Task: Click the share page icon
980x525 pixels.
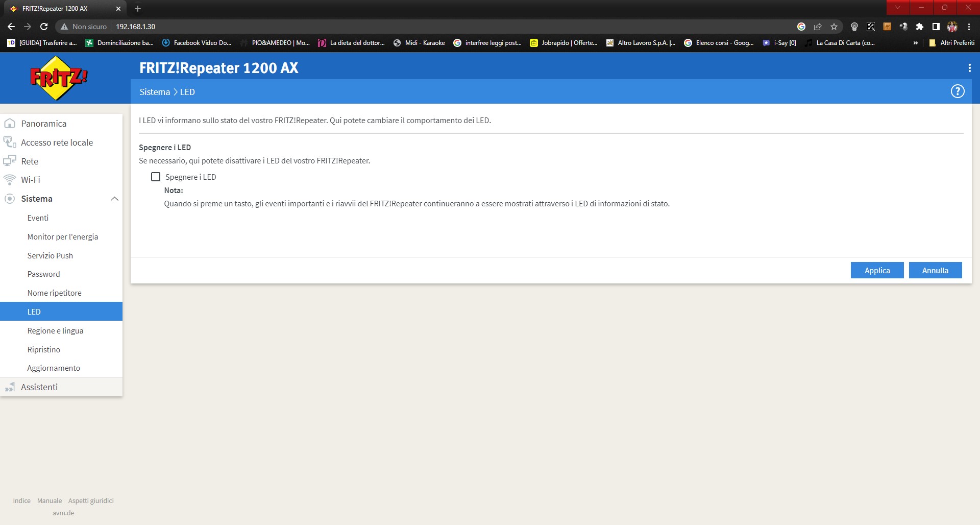Action: 818,27
